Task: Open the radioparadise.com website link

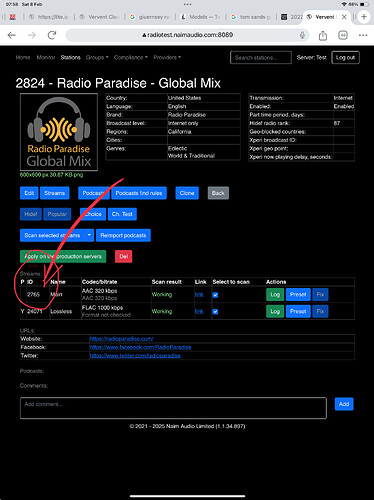Action: coord(121,339)
